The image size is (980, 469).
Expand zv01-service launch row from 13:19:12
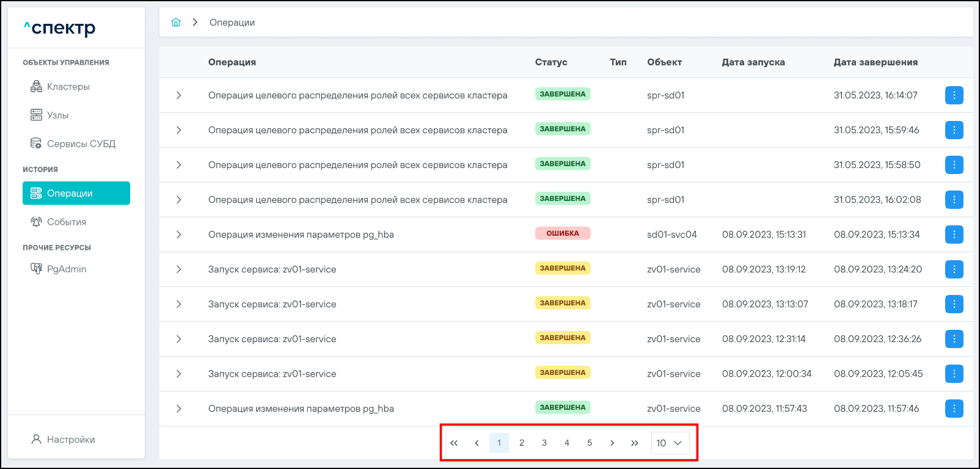point(178,269)
